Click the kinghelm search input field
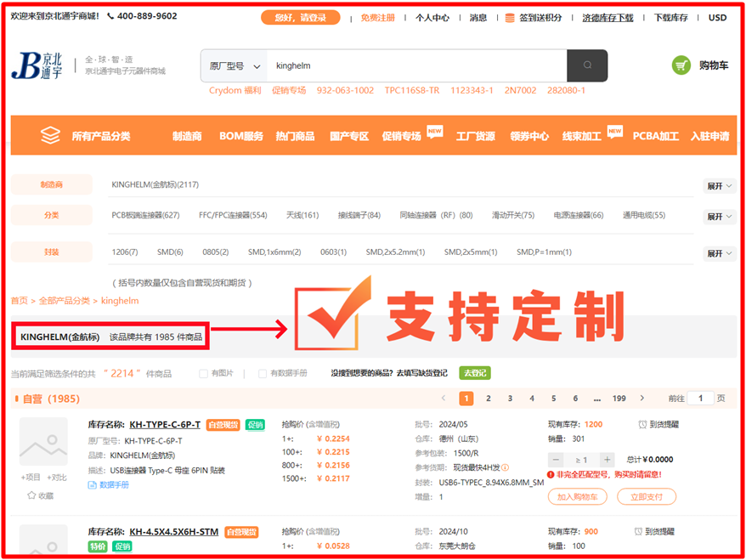The width and height of the screenshot is (746, 560). tap(416, 65)
